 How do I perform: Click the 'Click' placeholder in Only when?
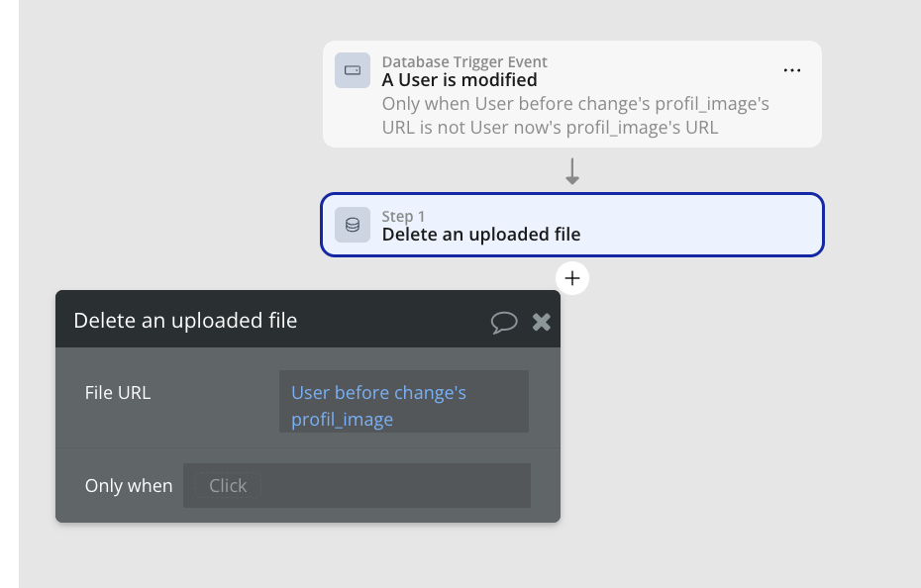[x=228, y=485]
